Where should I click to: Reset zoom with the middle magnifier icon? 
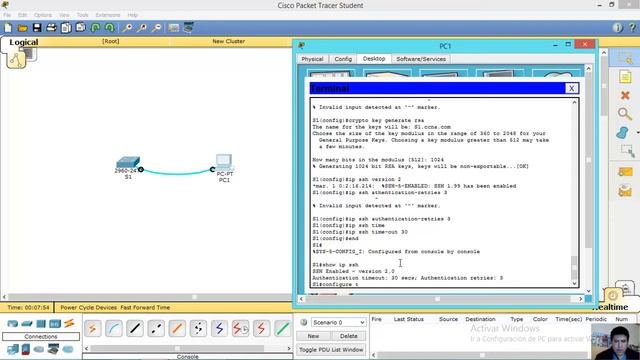click(x=142, y=28)
